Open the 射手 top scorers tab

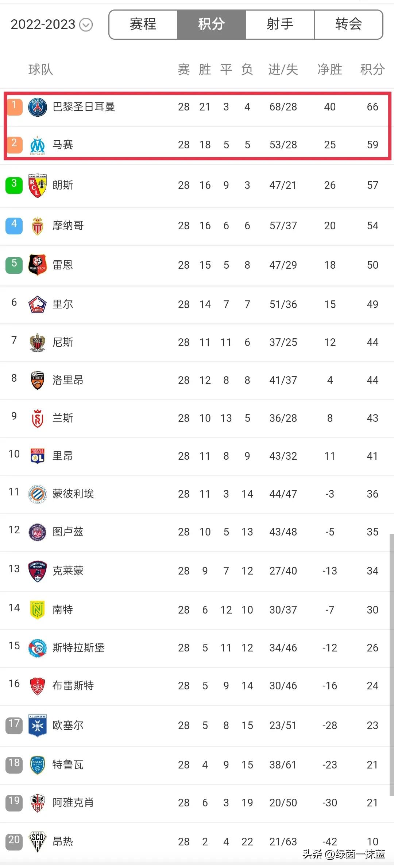click(280, 24)
